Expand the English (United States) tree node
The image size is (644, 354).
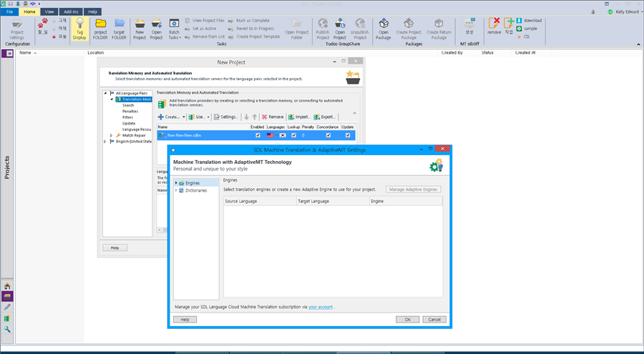click(x=106, y=142)
